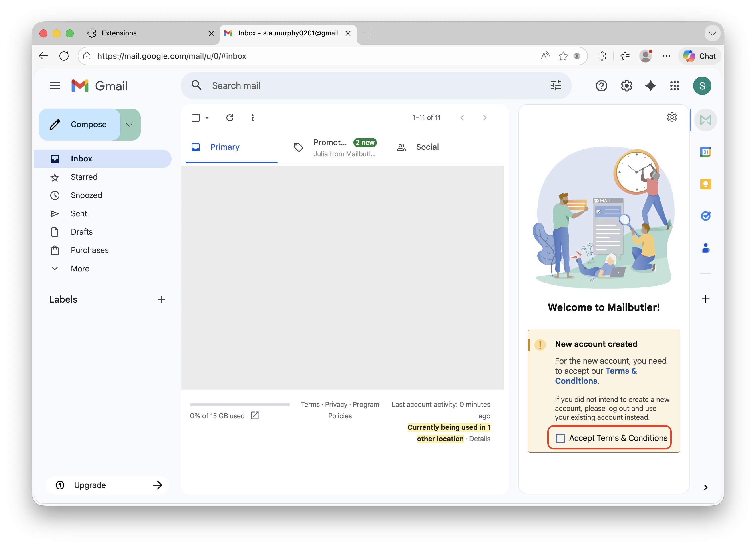This screenshot has height=548, width=756.
Task: Go to the previous page of mail
Action: (462, 118)
